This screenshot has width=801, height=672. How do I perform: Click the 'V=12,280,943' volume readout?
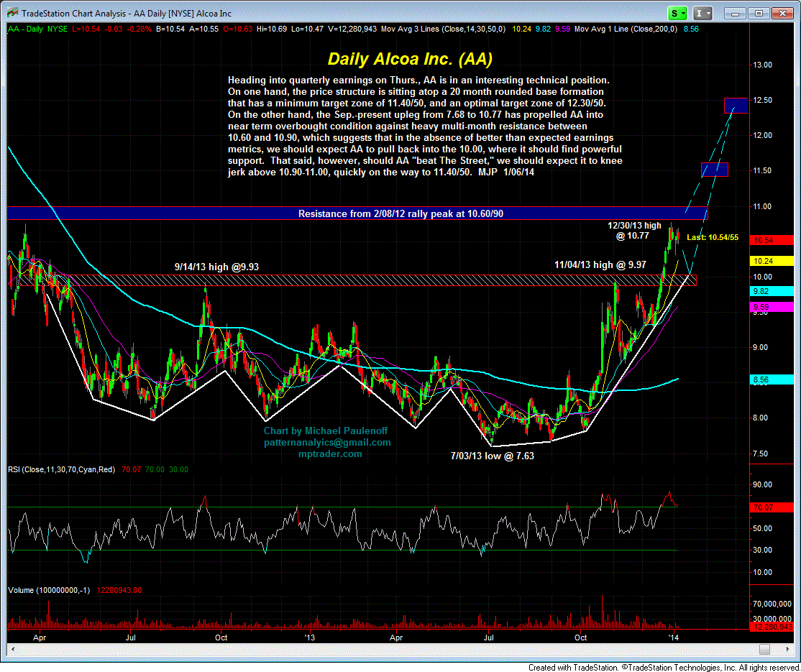352,29
